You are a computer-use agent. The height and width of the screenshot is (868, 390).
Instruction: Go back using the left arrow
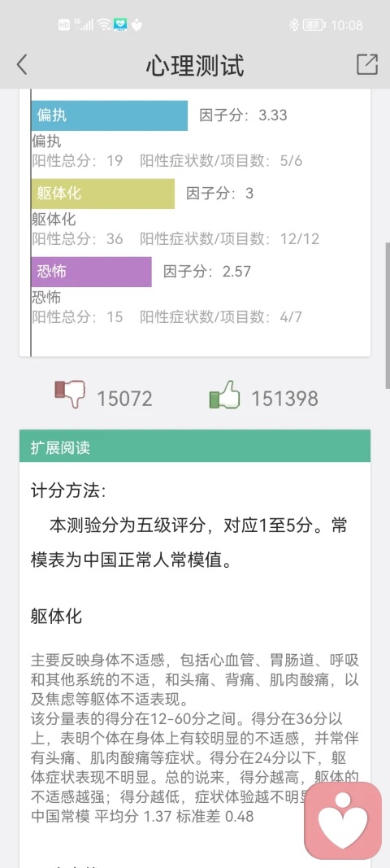click(x=22, y=65)
